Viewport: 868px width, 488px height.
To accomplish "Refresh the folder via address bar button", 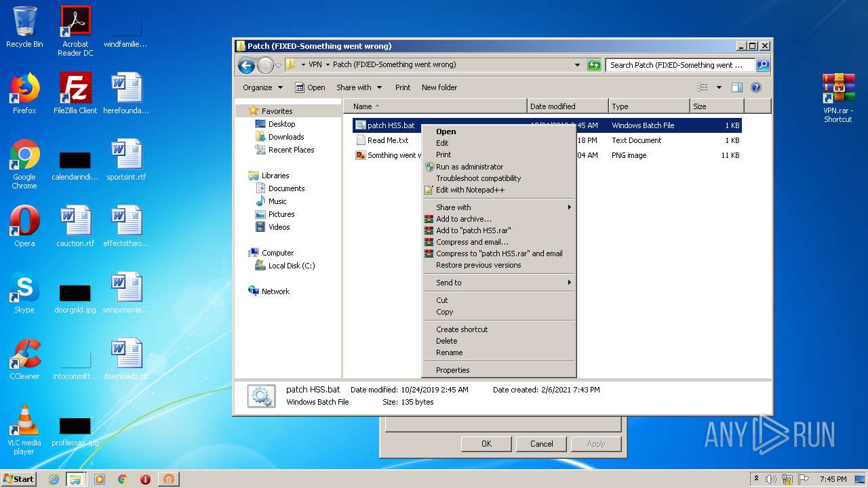I will pos(594,65).
